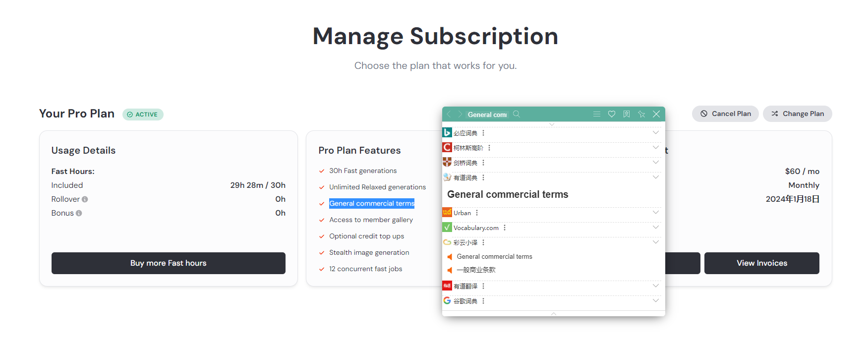The height and width of the screenshot is (347, 868).
Task: Click the search magnifier in the dictionary popup
Action: click(517, 114)
